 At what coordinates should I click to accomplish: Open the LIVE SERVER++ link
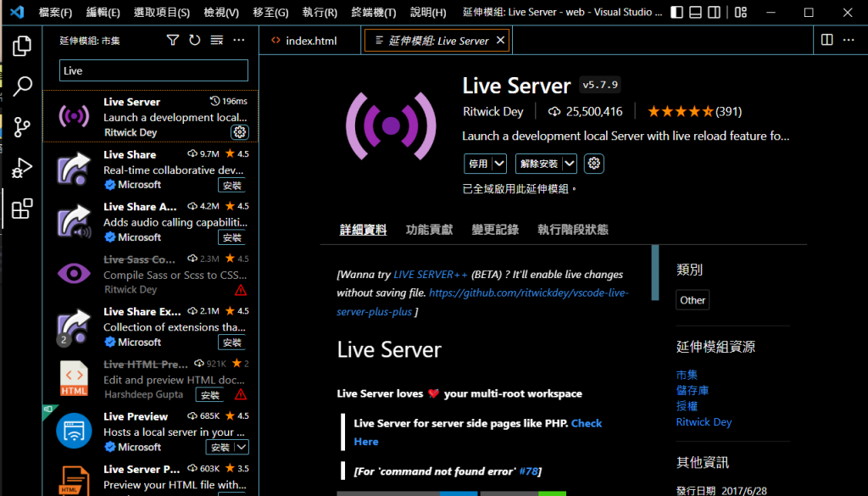tap(431, 274)
